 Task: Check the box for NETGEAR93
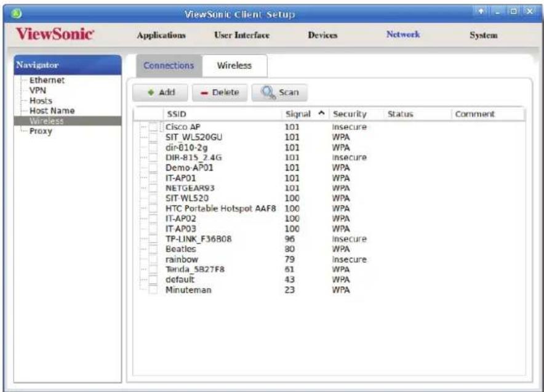click(153, 188)
